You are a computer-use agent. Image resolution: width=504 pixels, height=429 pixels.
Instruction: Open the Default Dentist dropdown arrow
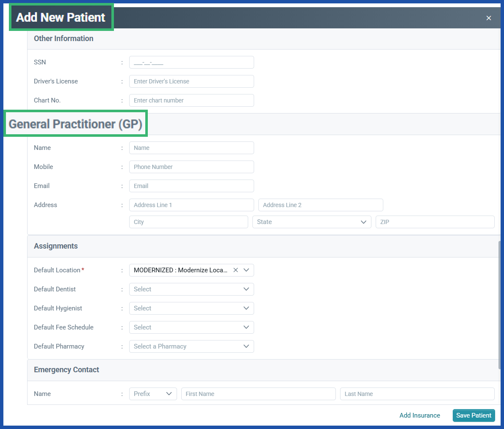coord(246,289)
